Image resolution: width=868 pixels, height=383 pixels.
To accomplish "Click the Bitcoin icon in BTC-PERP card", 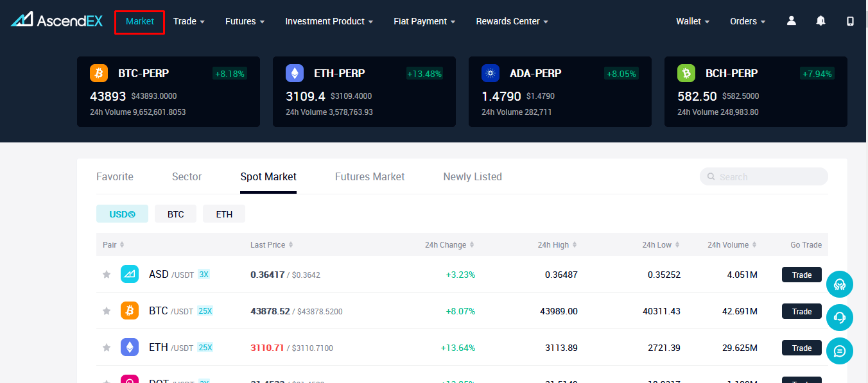I will tap(99, 73).
